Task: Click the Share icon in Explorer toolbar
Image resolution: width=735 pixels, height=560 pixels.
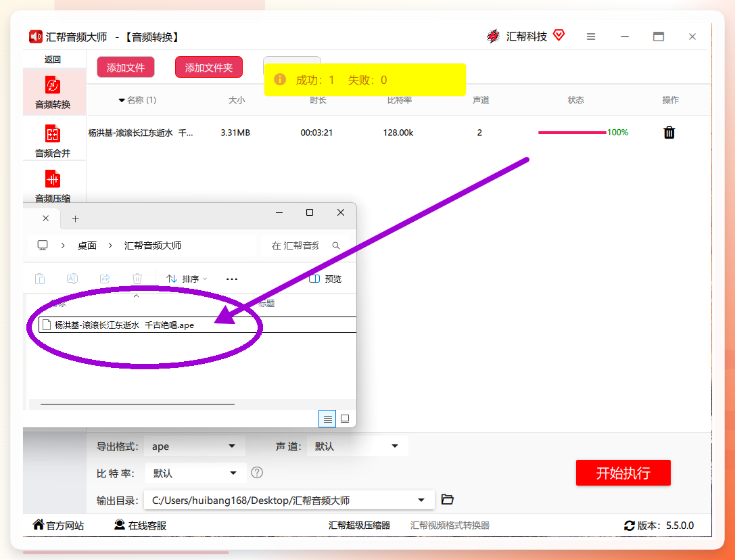Action: (x=105, y=279)
